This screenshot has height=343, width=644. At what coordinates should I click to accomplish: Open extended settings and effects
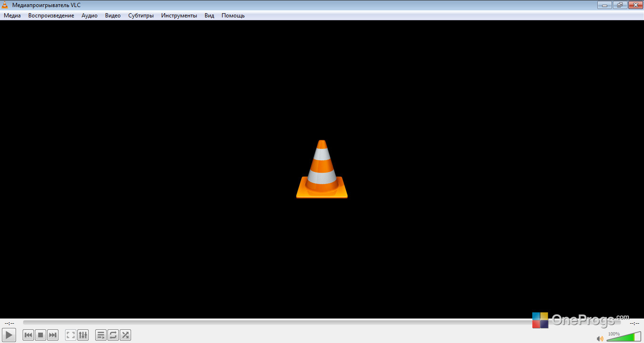[83, 335]
